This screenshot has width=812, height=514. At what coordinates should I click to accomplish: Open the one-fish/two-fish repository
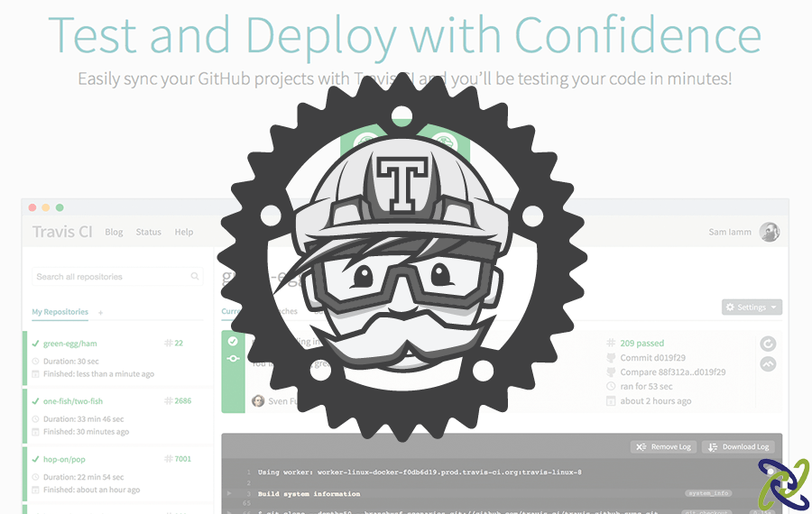click(73, 401)
